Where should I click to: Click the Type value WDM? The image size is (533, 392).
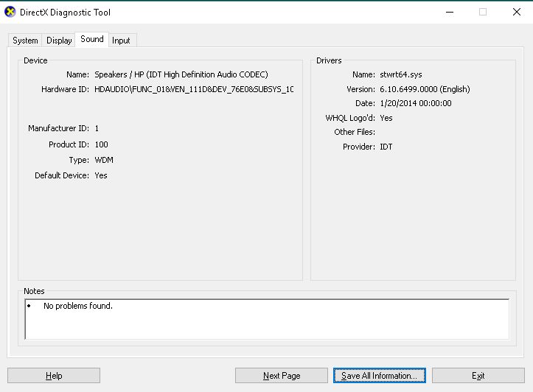tap(104, 160)
